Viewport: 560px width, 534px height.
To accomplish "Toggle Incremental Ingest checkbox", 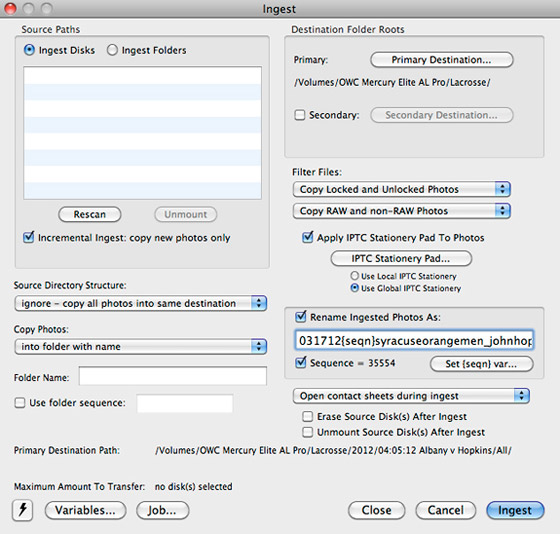I will [29, 237].
